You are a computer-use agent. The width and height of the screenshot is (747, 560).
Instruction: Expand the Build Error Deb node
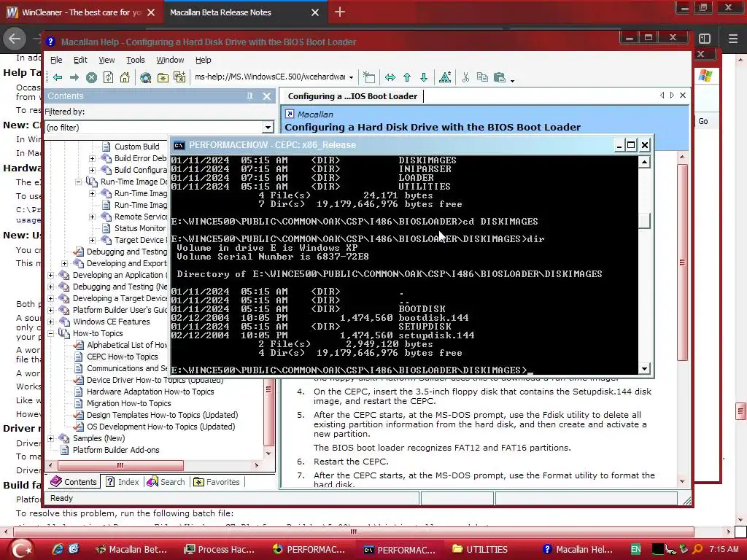tap(92, 158)
